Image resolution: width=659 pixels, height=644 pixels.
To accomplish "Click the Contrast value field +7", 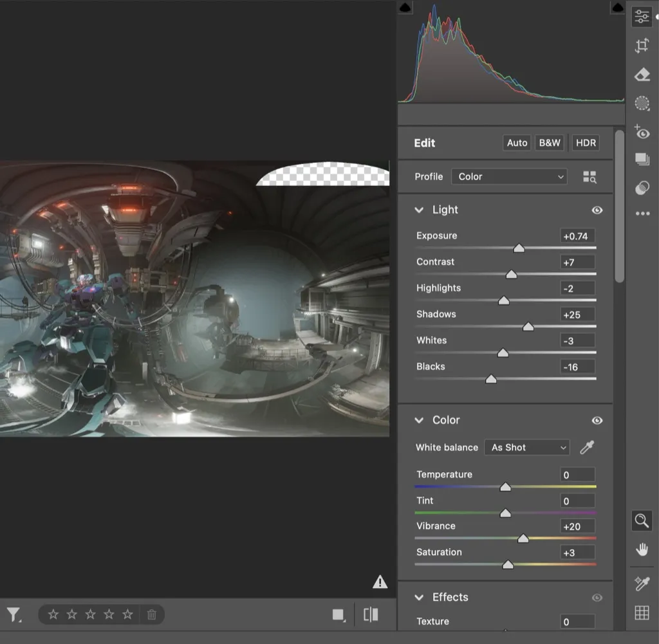I will pyautogui.click(x=577, y=262).
